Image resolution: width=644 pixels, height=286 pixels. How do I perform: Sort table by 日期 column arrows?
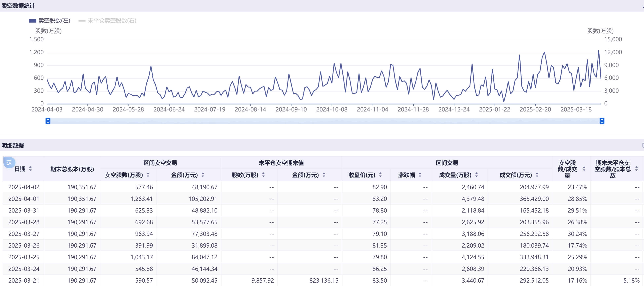coord(30,169)
